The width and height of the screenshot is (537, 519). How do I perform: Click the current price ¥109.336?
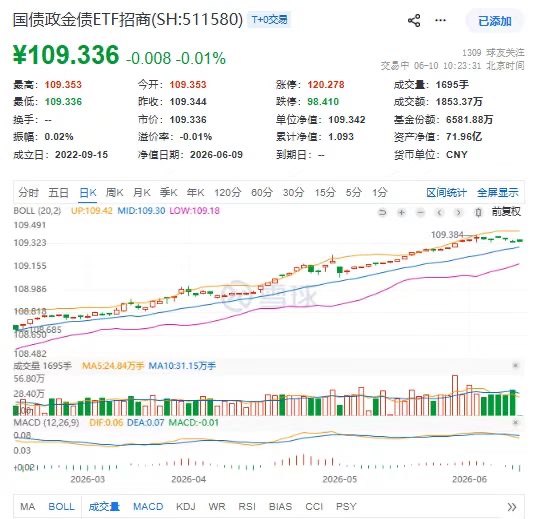(x=66, y=55)
